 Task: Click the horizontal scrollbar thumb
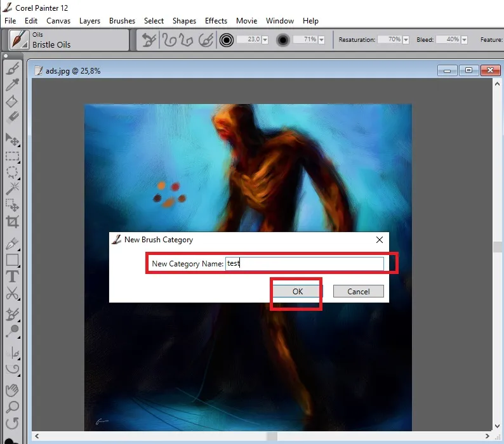pos(272,436)
